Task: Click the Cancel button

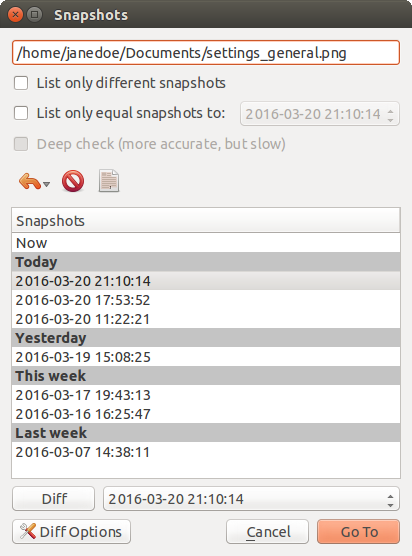Action: pos(268,532)
